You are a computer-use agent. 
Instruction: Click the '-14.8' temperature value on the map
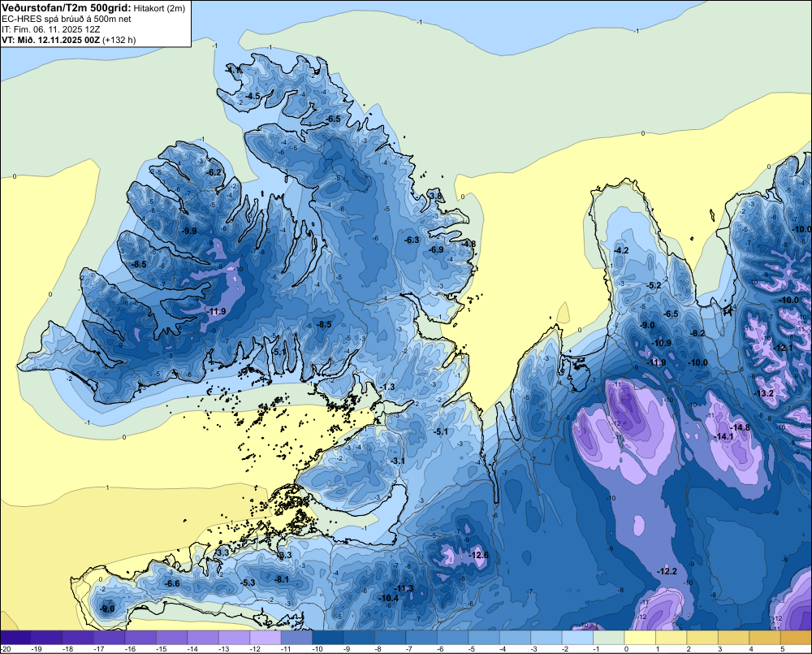(741, 427)
